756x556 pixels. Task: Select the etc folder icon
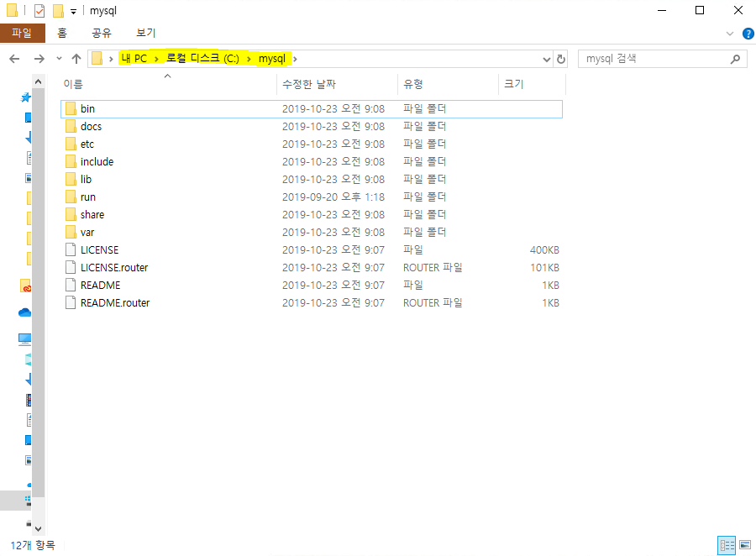71,144
